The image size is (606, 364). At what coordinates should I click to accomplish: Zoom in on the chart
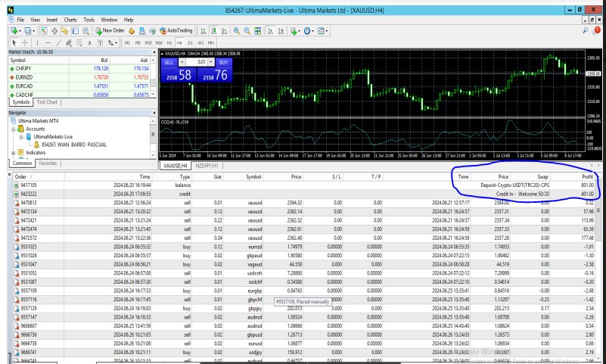pos(236,31)
